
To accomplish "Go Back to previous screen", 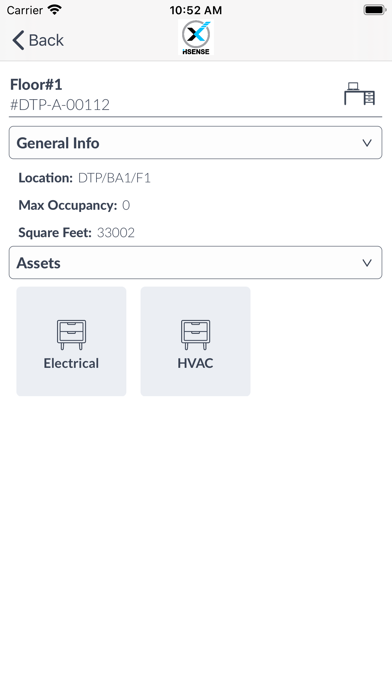I will point(38,40).
